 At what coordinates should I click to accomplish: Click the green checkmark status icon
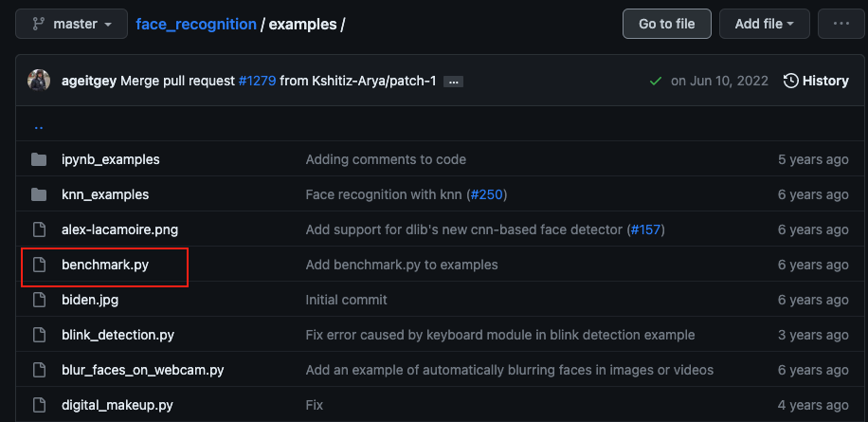656,81
